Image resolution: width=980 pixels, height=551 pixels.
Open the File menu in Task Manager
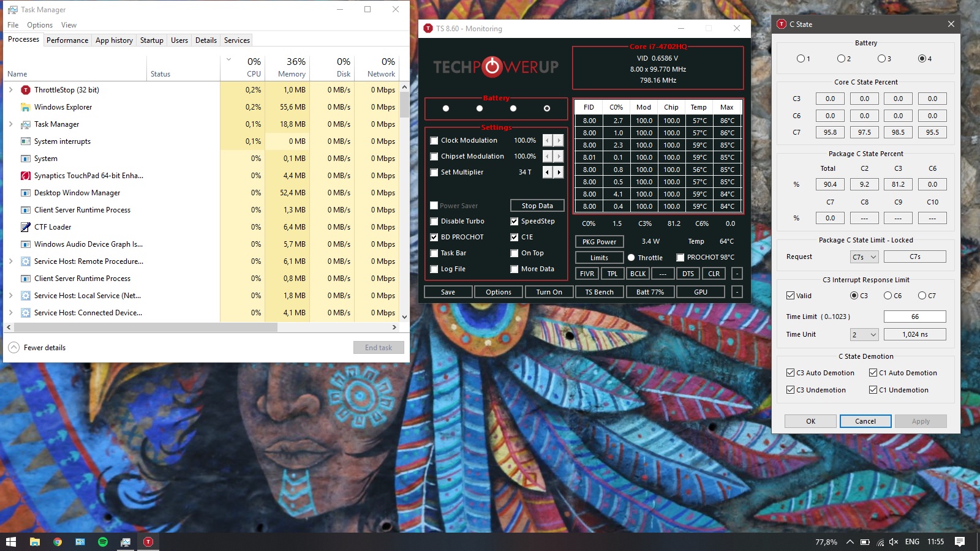13,25
